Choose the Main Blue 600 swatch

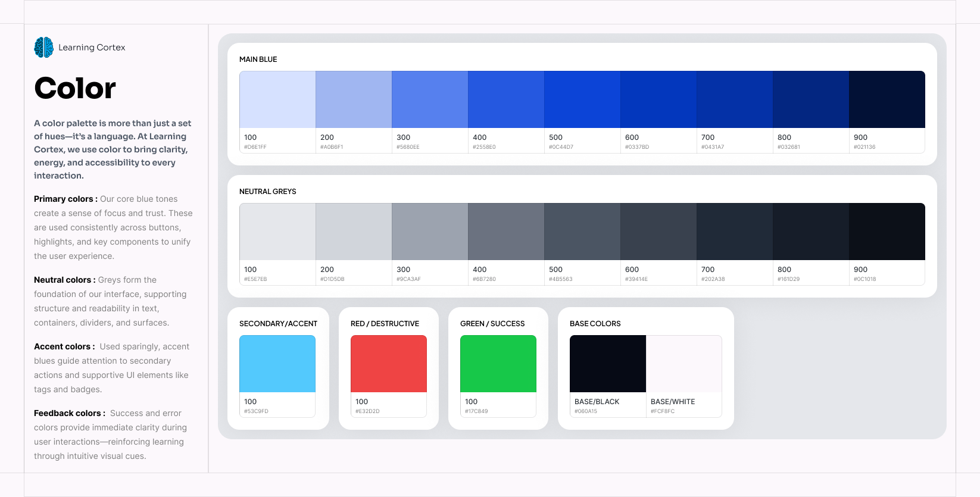tap(658, 99)
